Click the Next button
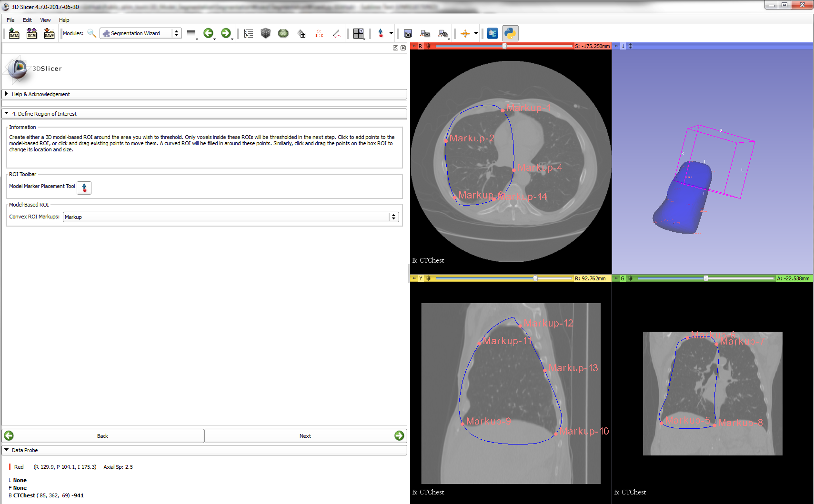 (x=305, y=436)
